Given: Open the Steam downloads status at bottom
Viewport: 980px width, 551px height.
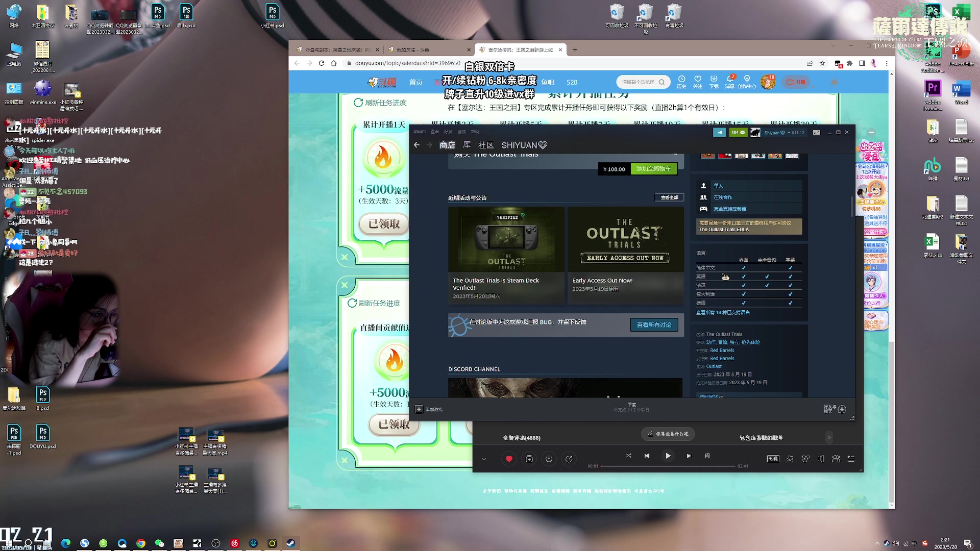Looking at the screenshot, I should pyautogui.click(x=632, y=407).
